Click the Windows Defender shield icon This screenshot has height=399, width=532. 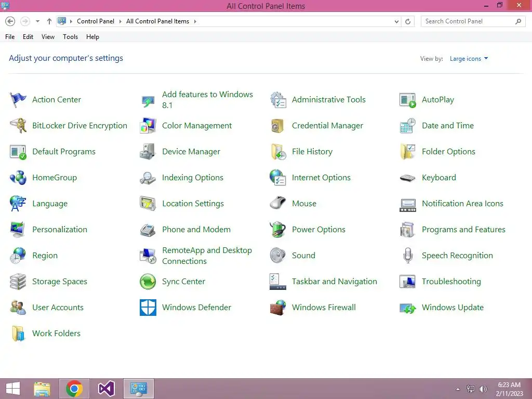[148, 308]
